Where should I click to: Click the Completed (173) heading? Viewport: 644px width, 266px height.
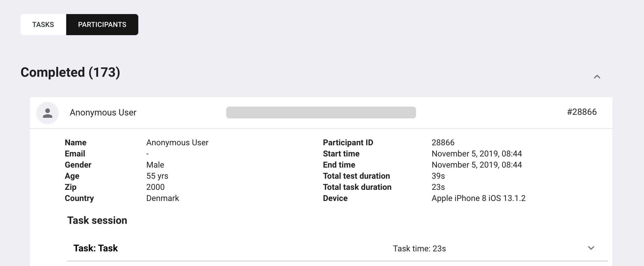[x=70, y=72]
